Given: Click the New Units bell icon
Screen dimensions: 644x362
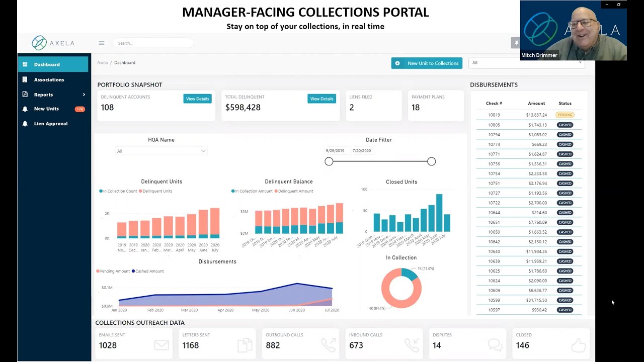Looking at the screenshot, I should (x=25, y=109).
